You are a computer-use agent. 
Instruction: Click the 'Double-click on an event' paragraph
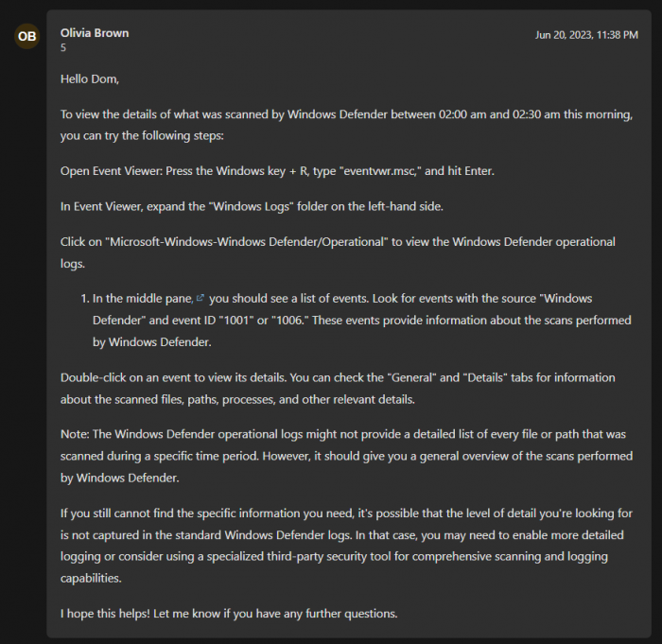(338, 389)
